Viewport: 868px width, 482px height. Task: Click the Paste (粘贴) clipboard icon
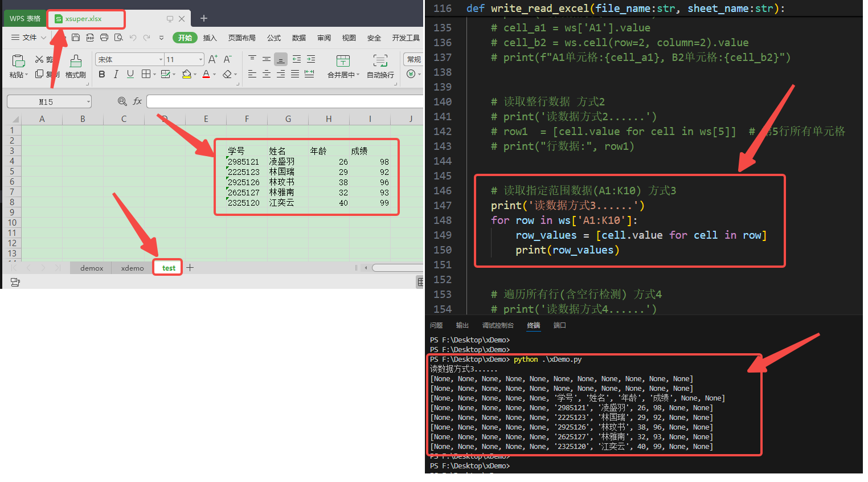tap(18, 61)
